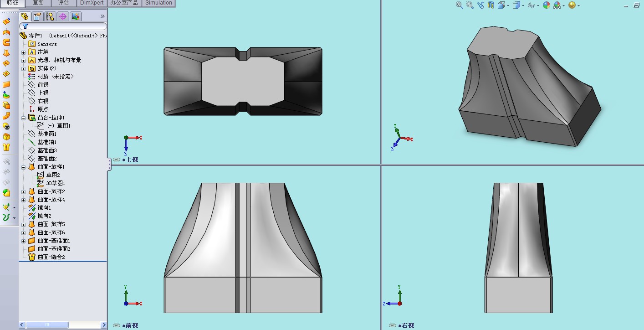
Task: Click the Knit Surface tool in left toolbar
Action: pyautogui.click(x=6, y=147)
